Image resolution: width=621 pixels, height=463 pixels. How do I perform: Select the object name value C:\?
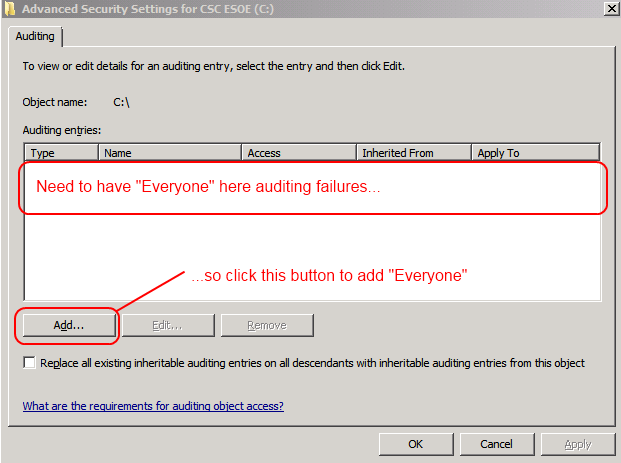(x=121, y=102)
